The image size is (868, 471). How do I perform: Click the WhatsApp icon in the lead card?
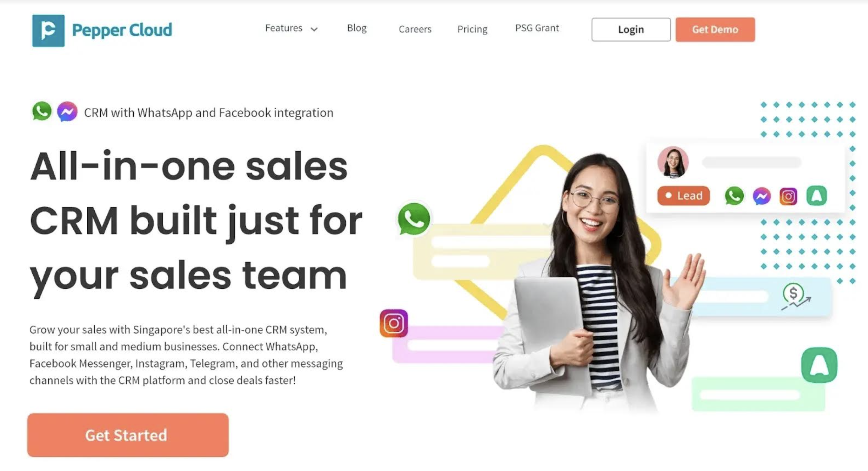[x=734, y=196]
